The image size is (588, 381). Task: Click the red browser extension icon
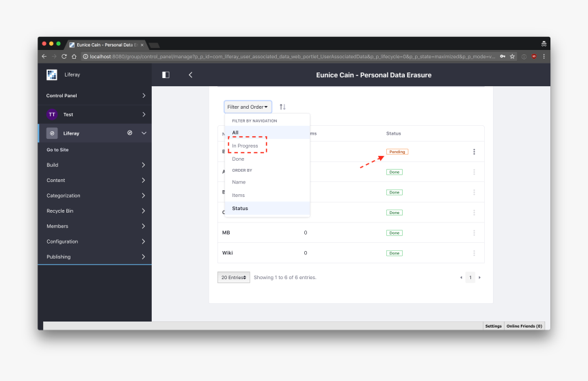(534, 56)
